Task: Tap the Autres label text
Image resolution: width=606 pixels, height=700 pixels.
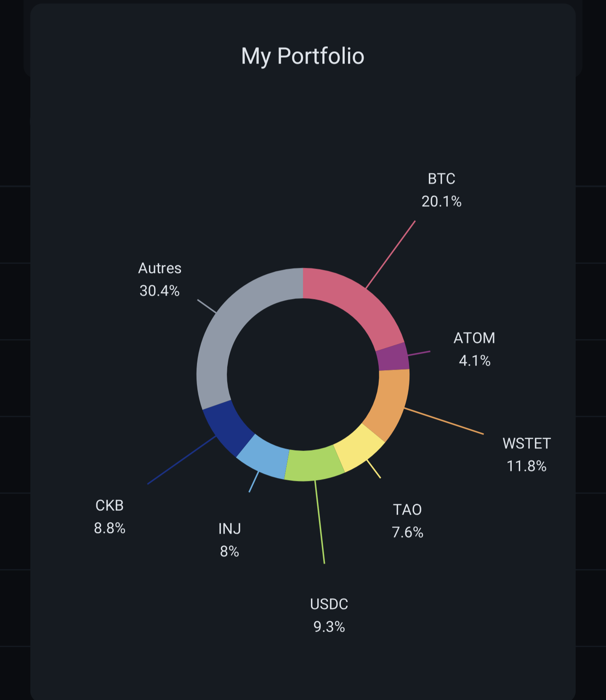Action: 160,268
